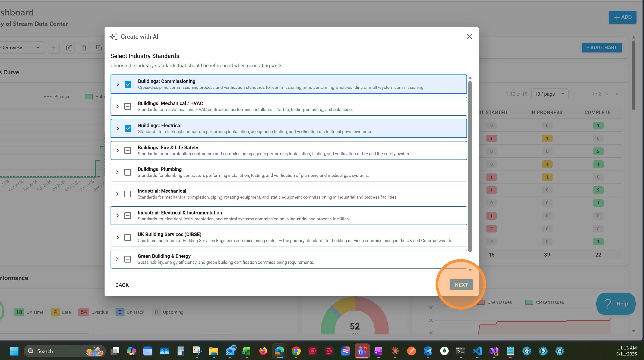Open Calculator from the taskbar
Viewport: 644px width, 360px height.
tap(181, 351)
